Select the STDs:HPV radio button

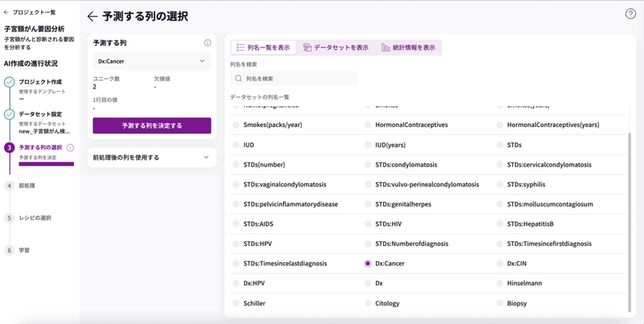click(236, 244)
